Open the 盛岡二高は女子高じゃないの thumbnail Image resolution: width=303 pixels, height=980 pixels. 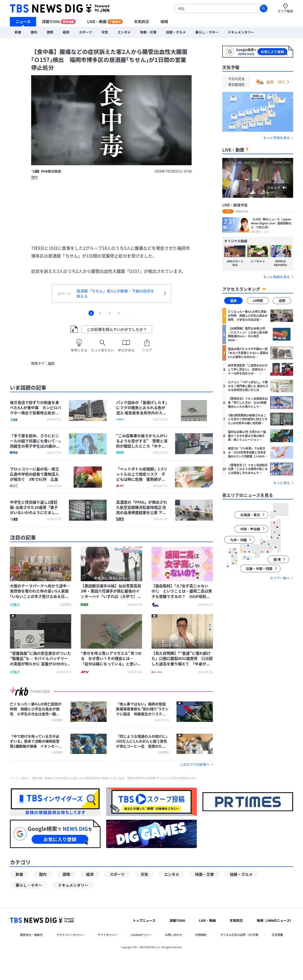tap(182, 564)
